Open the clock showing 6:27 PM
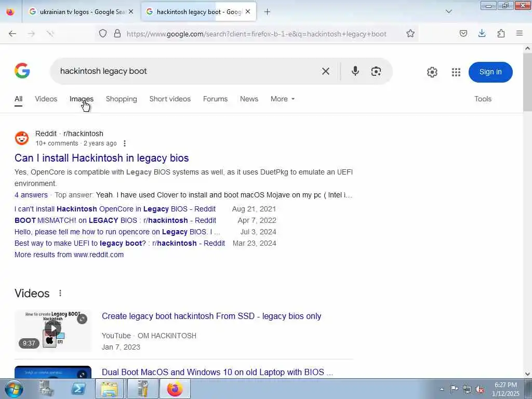532x399 pixels. (x=506, y=389)
